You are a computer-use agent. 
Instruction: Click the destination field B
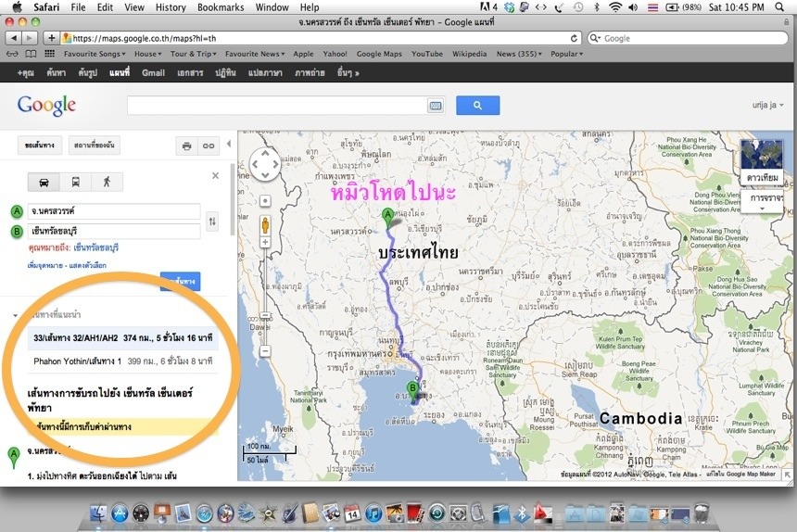click(x=114, y=231)
